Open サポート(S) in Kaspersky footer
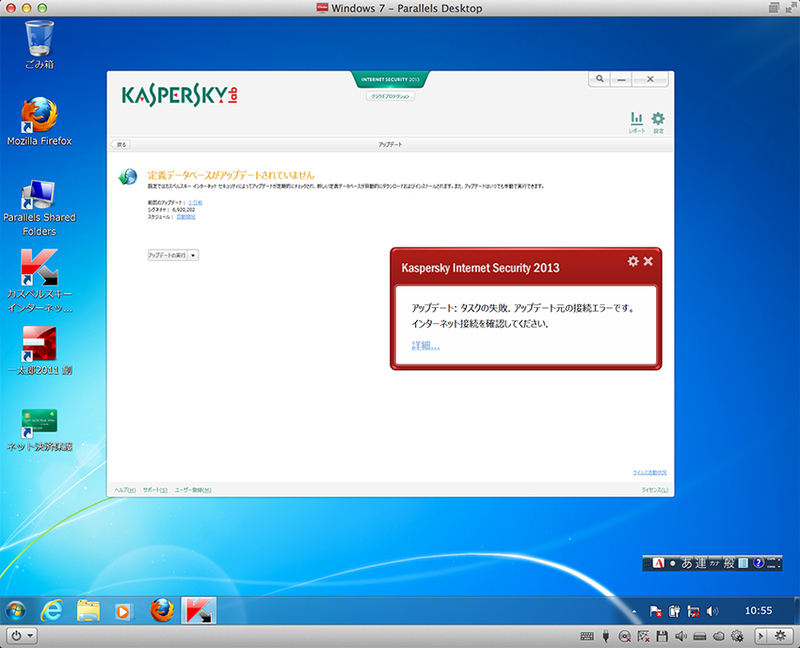Screen dimensions: 800x648 click(155, 490)
